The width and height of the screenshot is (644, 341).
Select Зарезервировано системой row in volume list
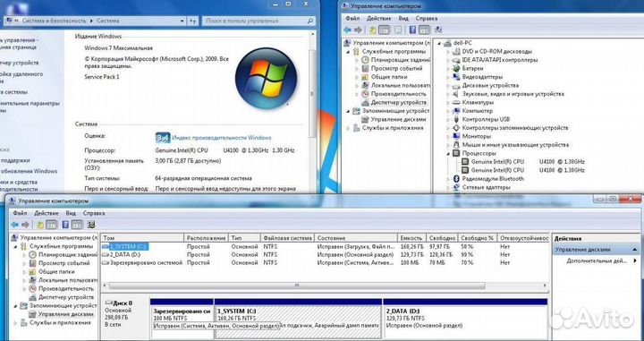325,262
